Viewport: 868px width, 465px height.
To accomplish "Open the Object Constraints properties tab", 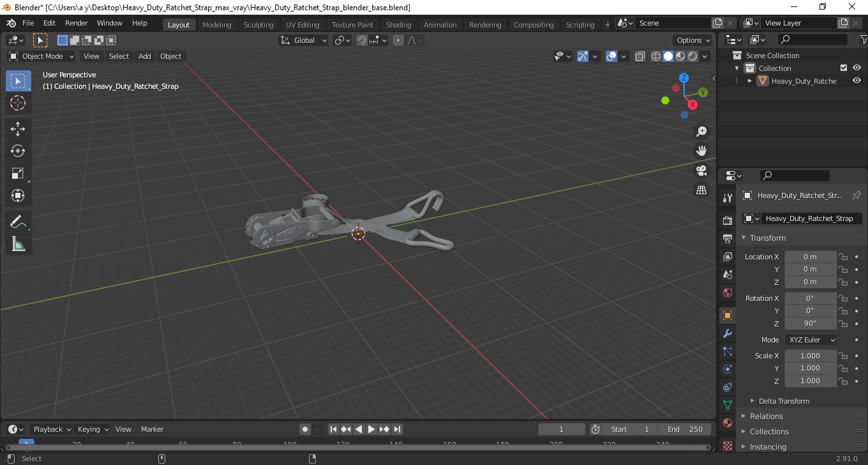I will click(x=727, y=387).
